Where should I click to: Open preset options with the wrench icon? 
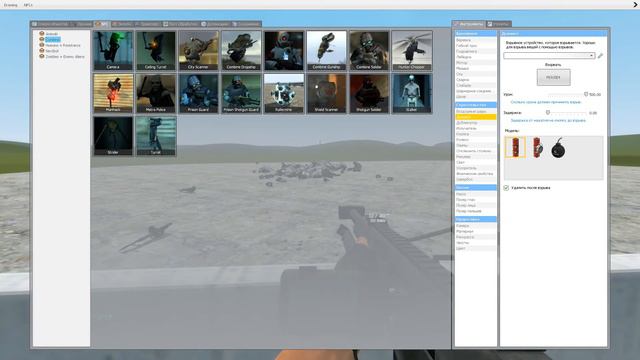[x=600, y=56]
